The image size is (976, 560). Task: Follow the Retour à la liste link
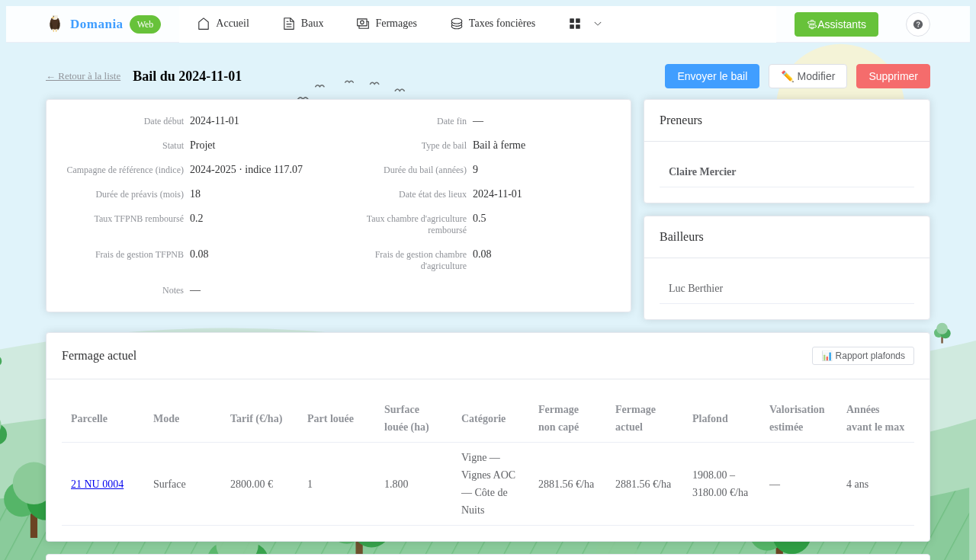[83, 76]
